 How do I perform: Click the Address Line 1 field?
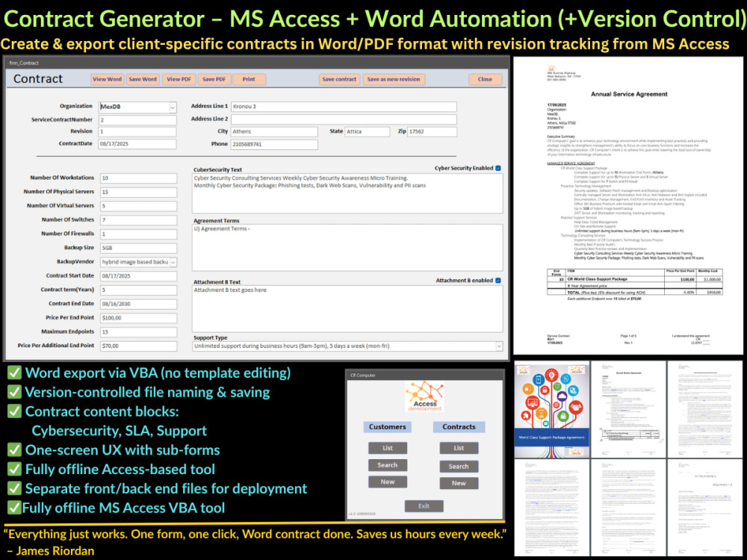[x=344, y=107]
